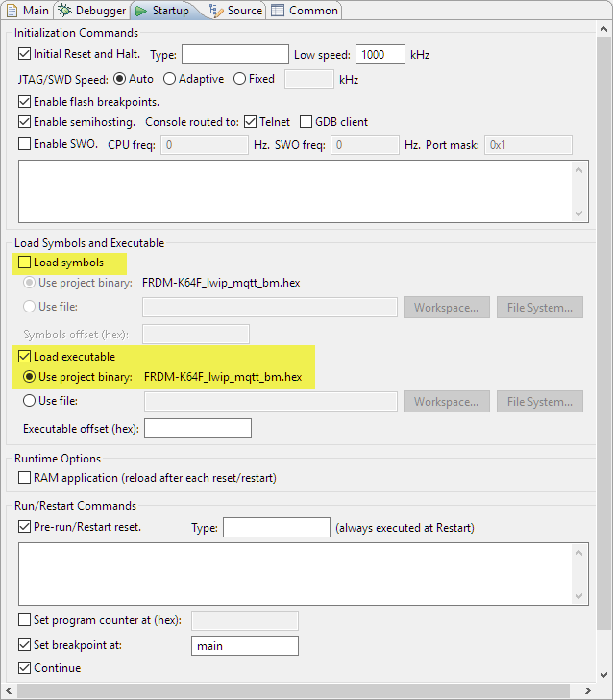Select Use file under Load executable
The image size is (613, 700).
30,401
